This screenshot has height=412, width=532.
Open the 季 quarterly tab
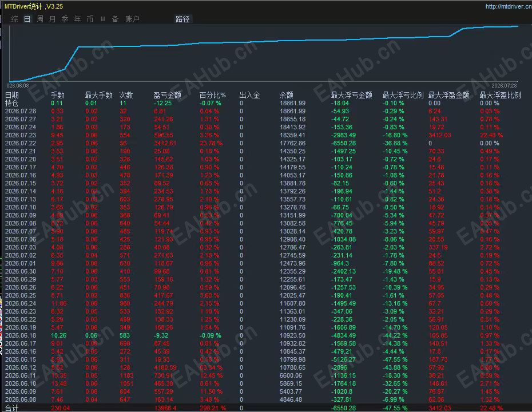click(x=65, y=19)
